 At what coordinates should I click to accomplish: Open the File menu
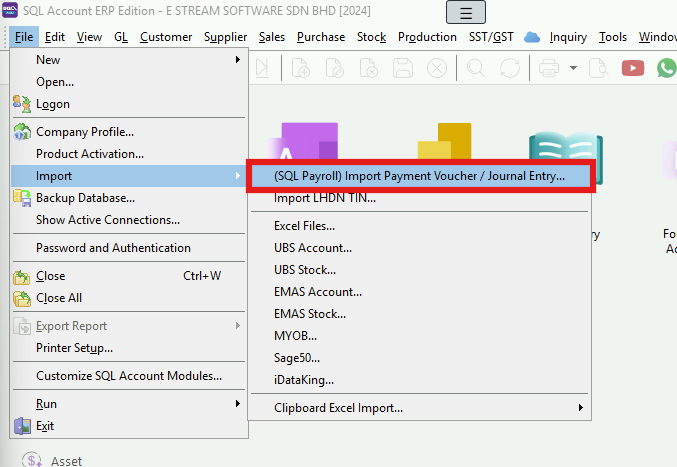pyautogui.click(x=24, y=37)
